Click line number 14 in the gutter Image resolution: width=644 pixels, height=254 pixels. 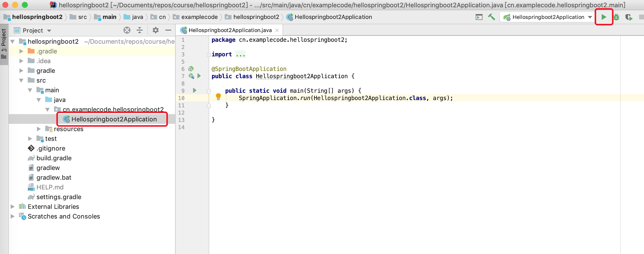(x=181, y=127)
